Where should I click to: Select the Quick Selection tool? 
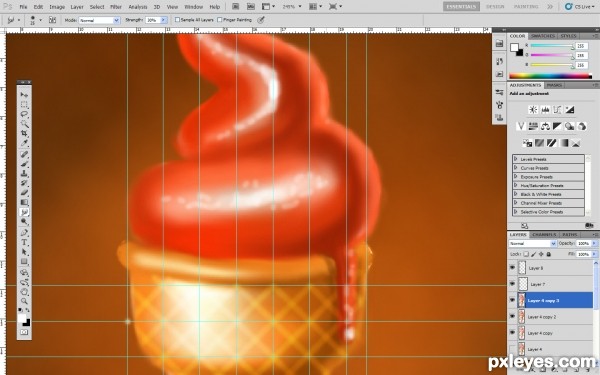24,124
